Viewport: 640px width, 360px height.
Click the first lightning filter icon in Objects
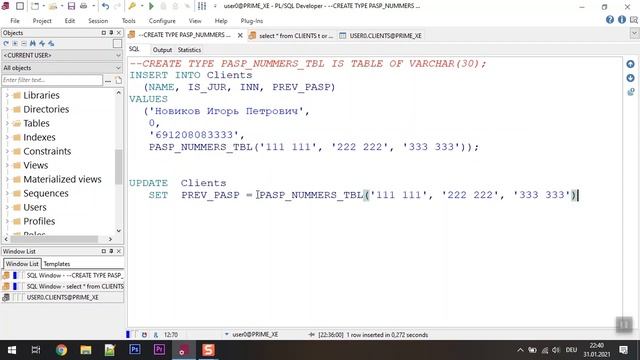pyautogui.click(x=42, y=43)
